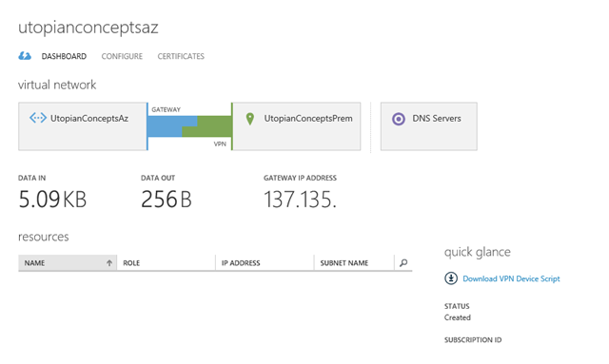Click the DATA IN label
Image resolution: width=609 pixels, height=364 pixels.
[31, 178]
